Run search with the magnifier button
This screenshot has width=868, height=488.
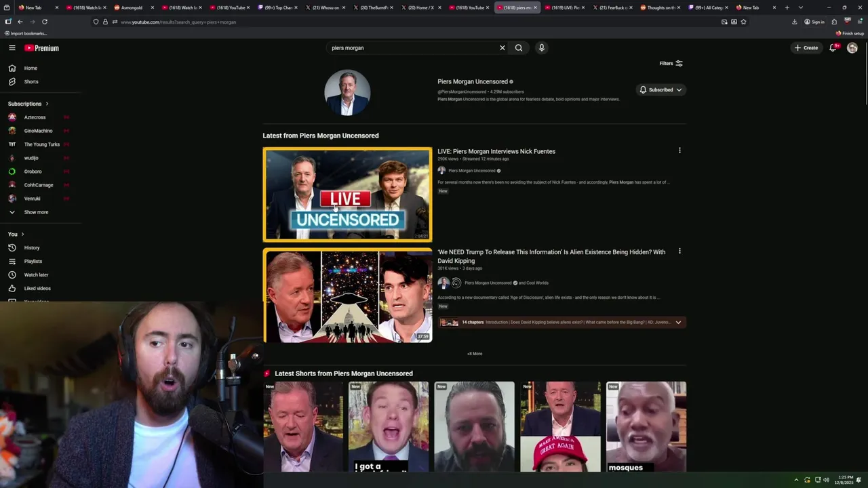tap(519, 47)
